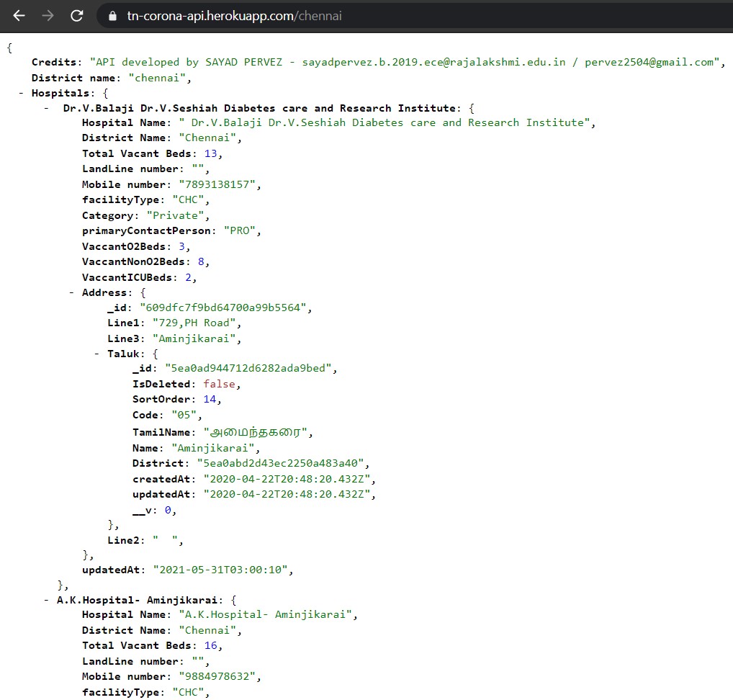Click the browser back arrow
The height and width of the screenshot is (700, 733).
pyautogui.click(x=19, y=15)
